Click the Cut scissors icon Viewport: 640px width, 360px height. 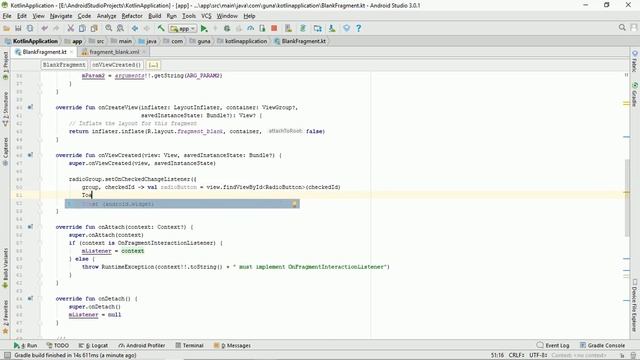71,28
